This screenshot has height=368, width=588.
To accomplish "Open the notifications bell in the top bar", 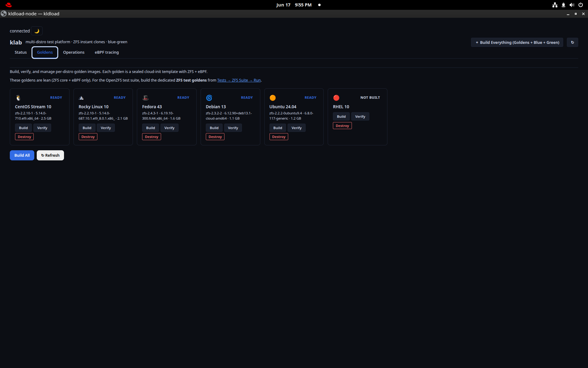I will point(563,5).
